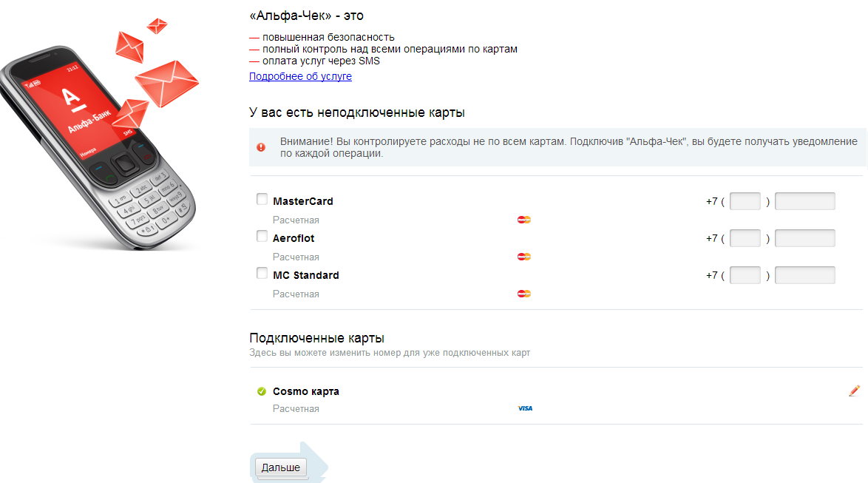The width and height of the screenshot is (868, 483).
Task: Focus the area code field for MC Standard
Action: click(x=745, y=275)
